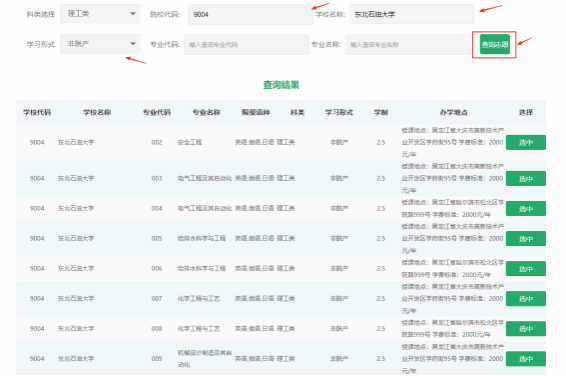566x376 pixels.
Task: Click the 学校名称 field with 东北石油大学
Action: 412,14
